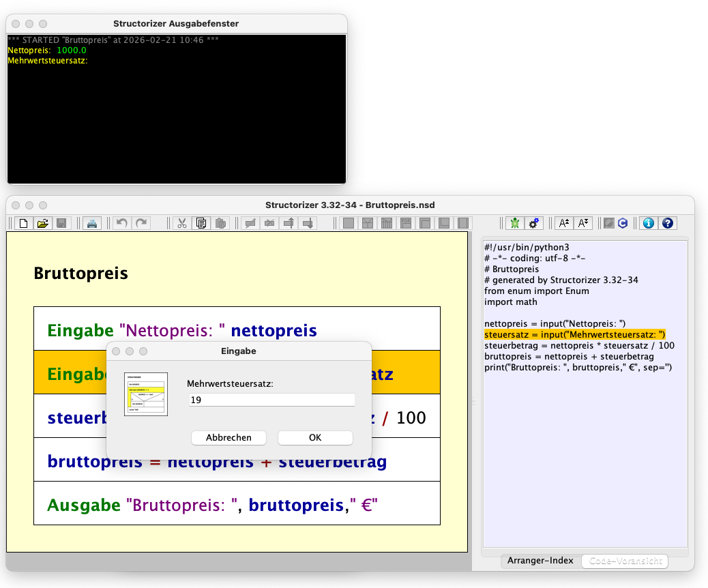Click the green value 1000.0 in the output window

[x=72, y=50]
